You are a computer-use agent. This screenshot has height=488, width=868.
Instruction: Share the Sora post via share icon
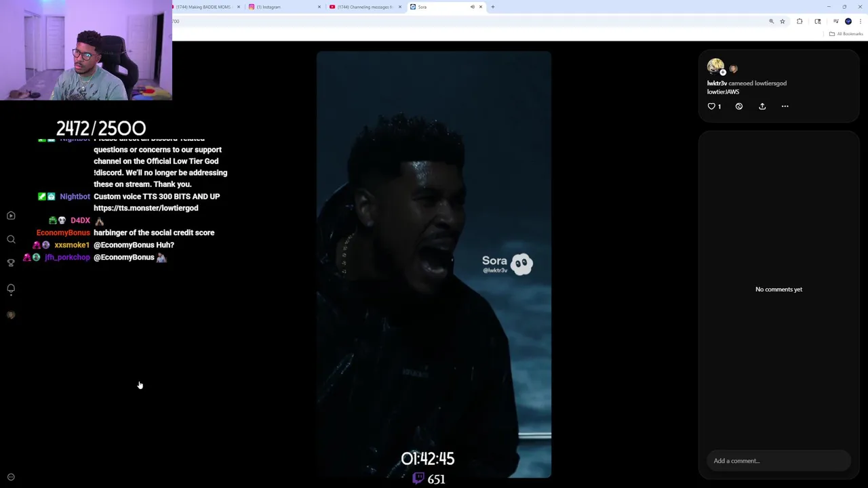[762, 106]
